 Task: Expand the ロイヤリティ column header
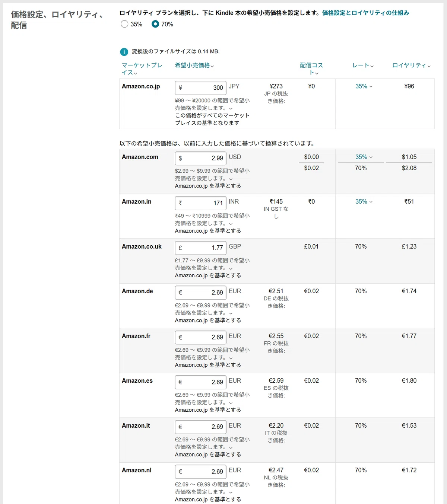(411, 66)
